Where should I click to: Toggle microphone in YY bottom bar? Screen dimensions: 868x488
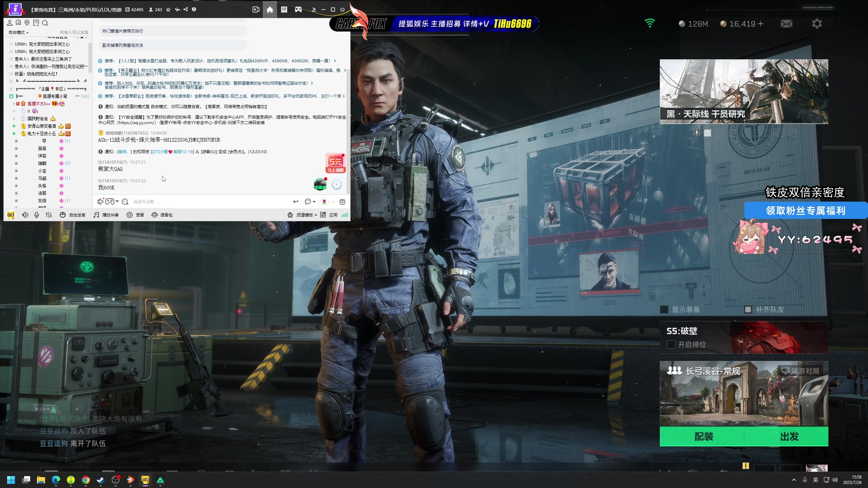(37, 215)
